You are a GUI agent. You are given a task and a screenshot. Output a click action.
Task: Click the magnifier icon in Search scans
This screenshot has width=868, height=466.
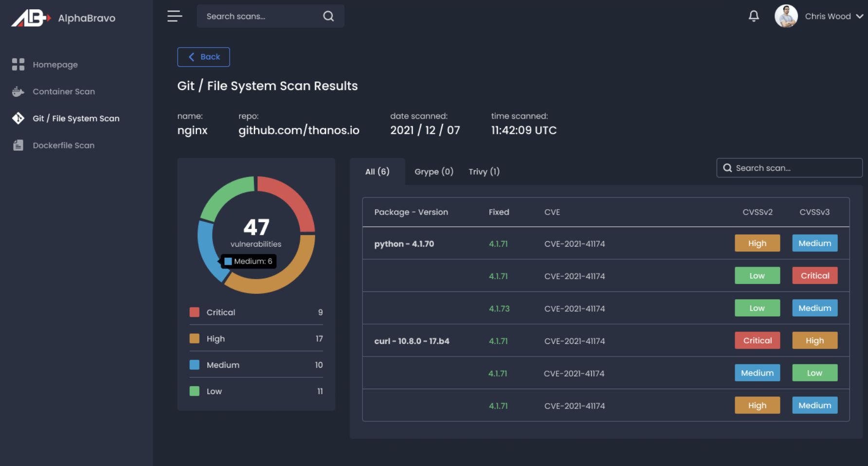click(328, 16)
